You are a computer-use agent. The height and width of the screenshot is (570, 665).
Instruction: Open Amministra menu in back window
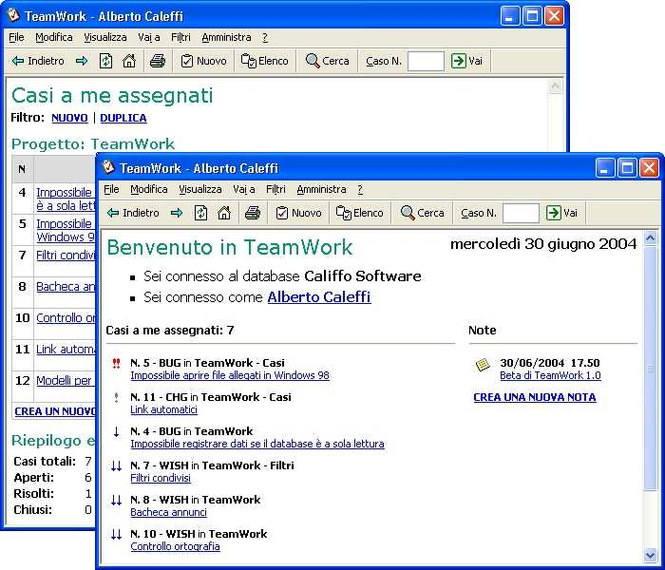(226, 38)
